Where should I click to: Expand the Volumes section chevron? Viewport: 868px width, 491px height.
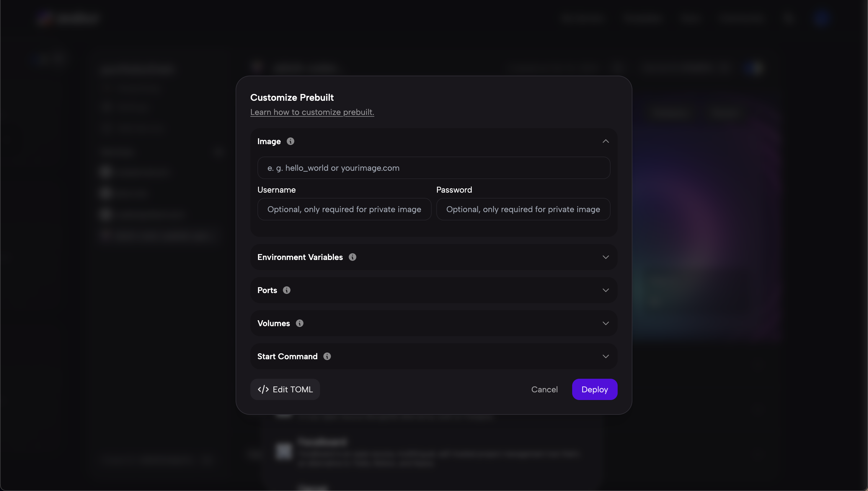tap(606, 323)
